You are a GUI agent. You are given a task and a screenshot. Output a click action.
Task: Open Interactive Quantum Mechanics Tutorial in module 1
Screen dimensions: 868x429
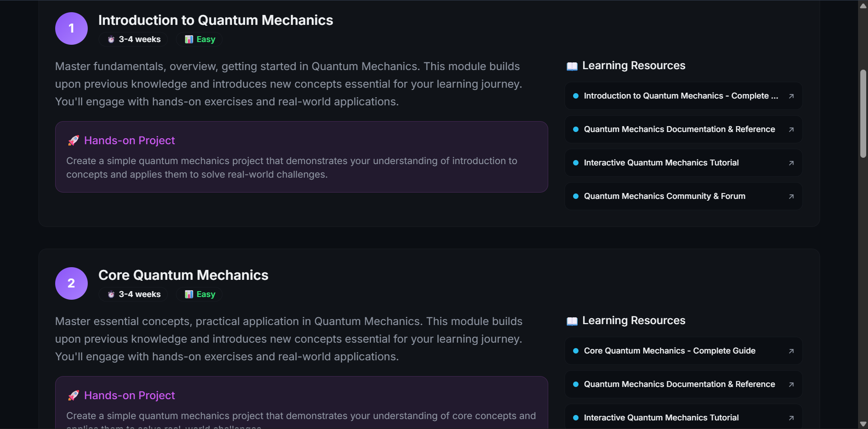[x=661, y=163]
